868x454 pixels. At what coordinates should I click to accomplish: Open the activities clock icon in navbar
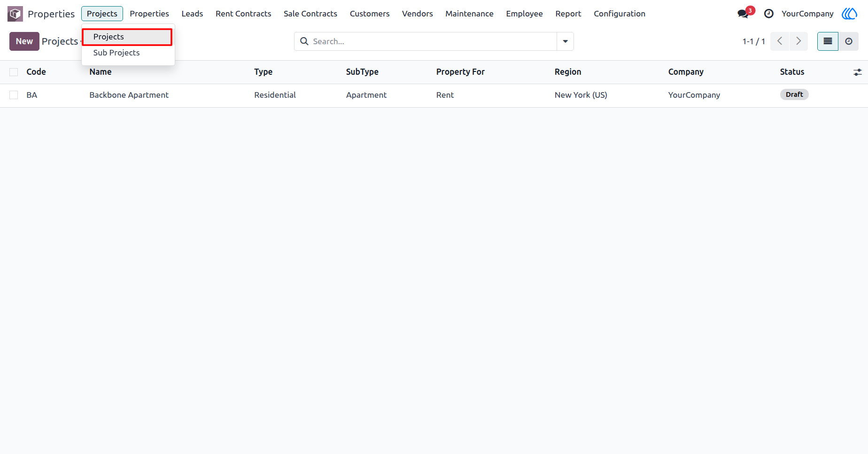click(x=768, y=14)
